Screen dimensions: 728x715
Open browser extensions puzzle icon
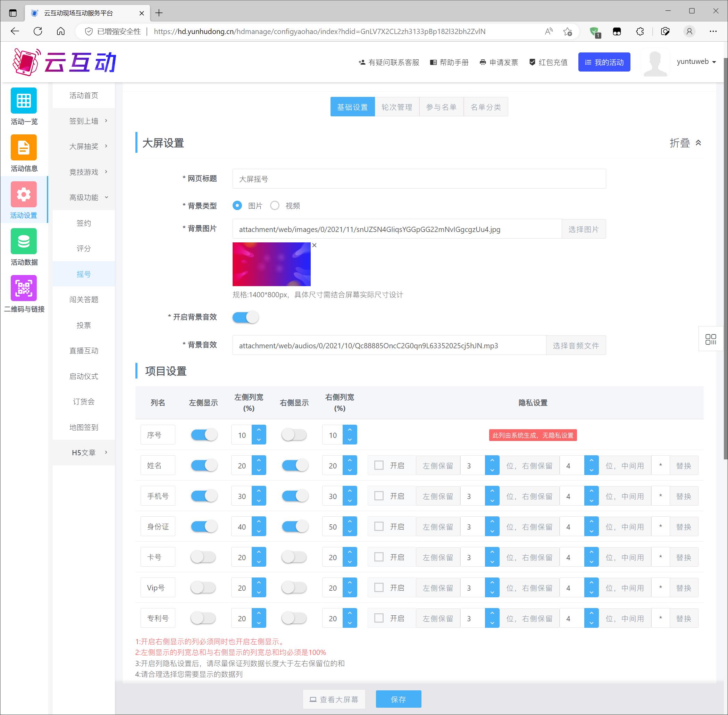640,32
